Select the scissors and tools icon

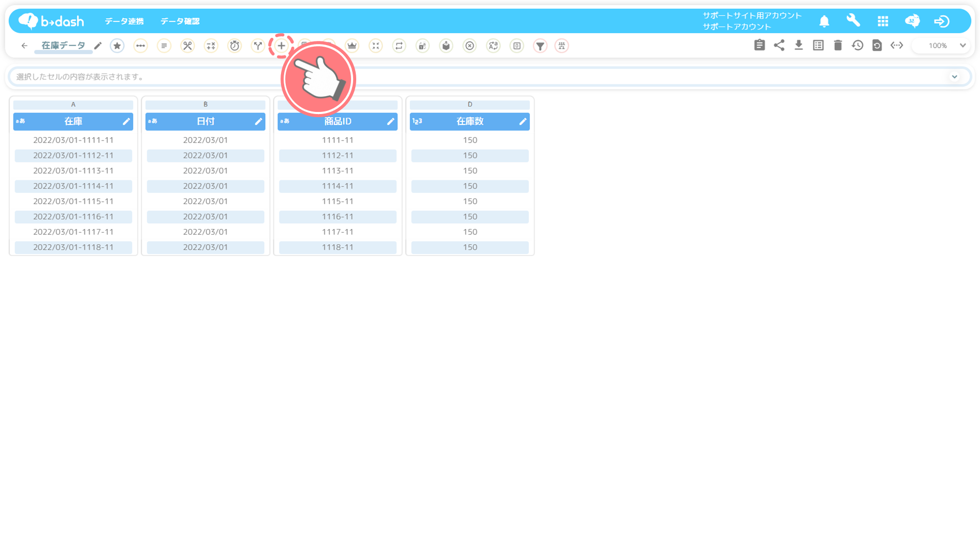[187, 46]
